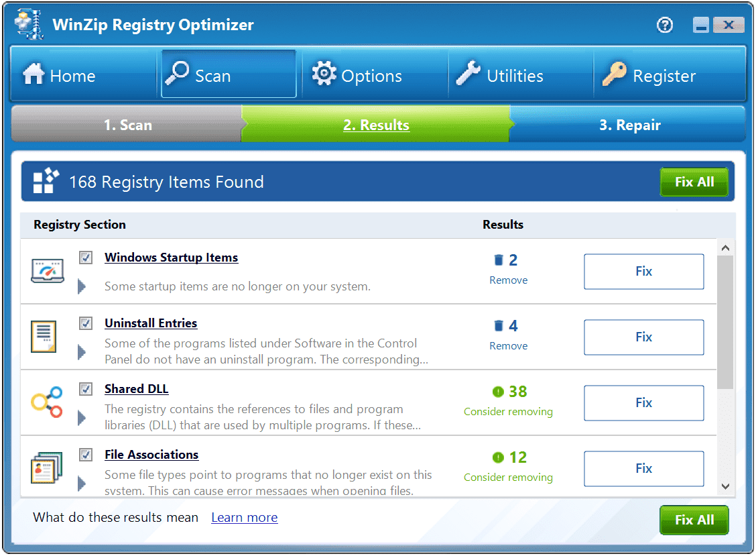Screen dimensions: 756x556
Task: Click the help question mark icon
Action: (664, 25)
